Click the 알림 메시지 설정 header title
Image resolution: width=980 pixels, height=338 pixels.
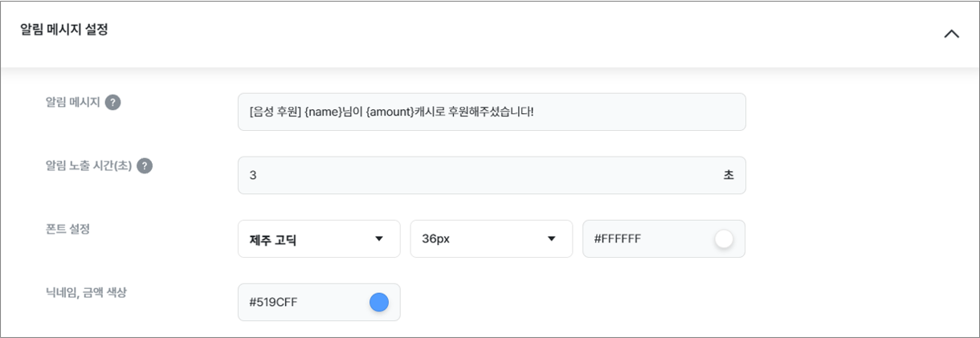tap(64, 31)
